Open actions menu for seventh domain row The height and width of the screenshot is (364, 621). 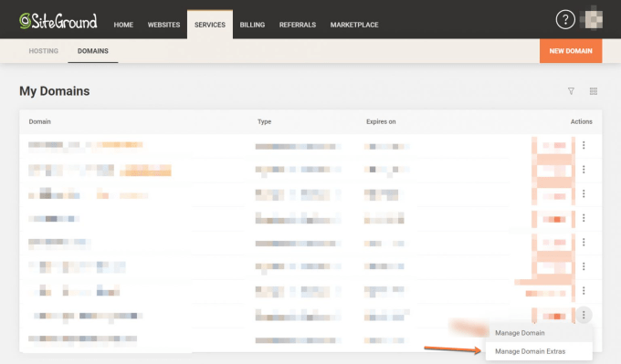click(x=584, y=291)
